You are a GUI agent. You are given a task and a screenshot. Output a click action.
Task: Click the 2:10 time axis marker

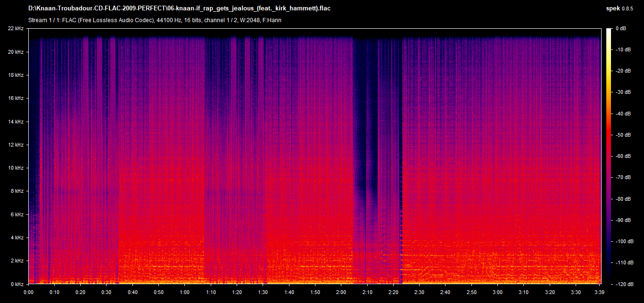tap(367, 292)
